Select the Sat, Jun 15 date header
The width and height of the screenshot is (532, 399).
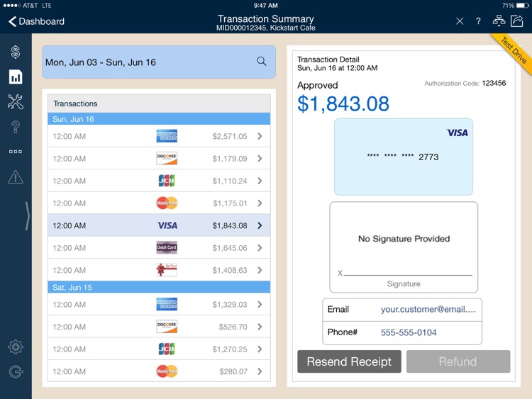(x=159, y=287)
